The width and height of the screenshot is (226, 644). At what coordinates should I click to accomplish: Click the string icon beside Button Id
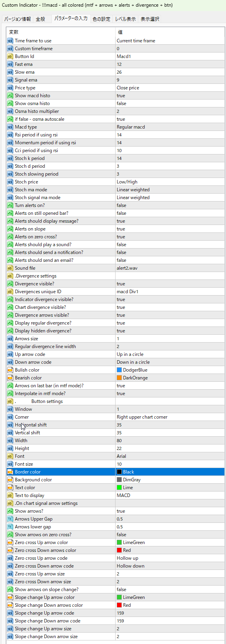point(10,56)
